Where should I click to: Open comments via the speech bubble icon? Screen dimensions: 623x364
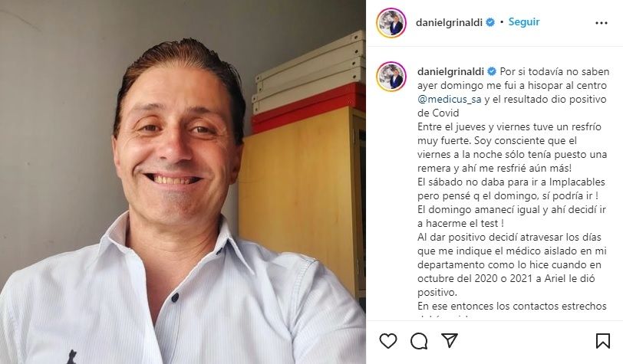(x=419, y=341)
